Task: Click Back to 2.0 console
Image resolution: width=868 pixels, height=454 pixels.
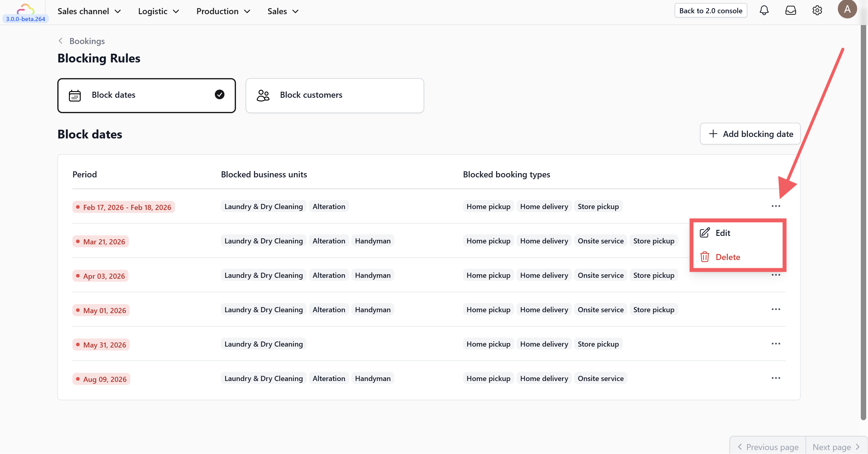Action: click(x=710, y=11)
